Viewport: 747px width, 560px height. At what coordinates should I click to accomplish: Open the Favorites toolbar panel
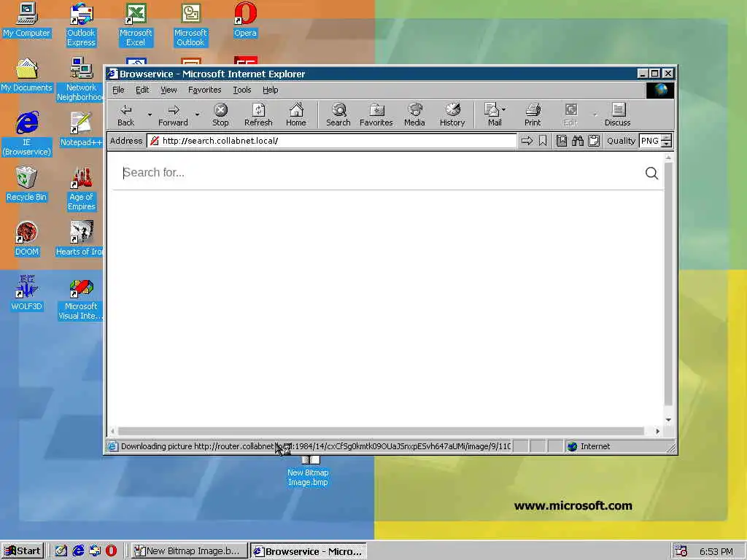(376, 114)
